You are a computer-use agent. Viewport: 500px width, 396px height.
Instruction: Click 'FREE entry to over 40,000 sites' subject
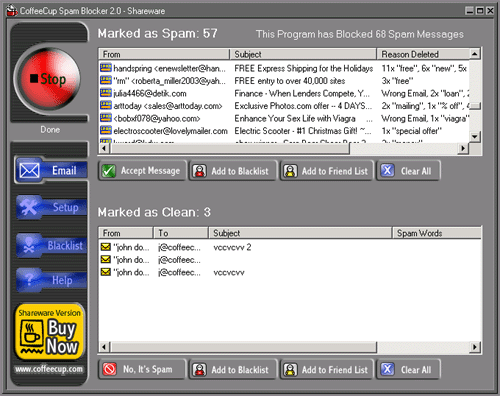point(290,81)
